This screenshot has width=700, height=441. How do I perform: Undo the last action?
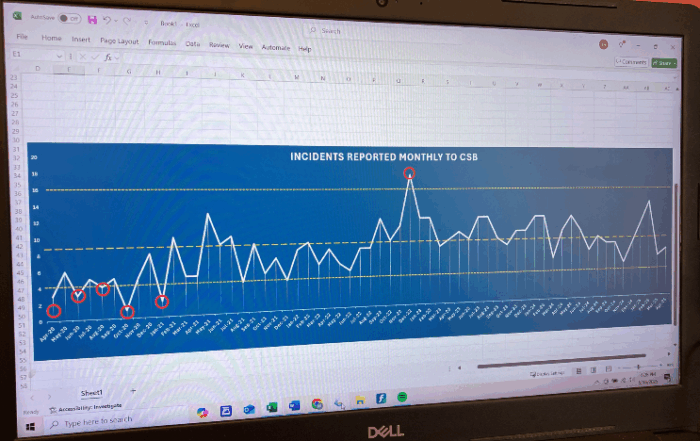[106, 20]
